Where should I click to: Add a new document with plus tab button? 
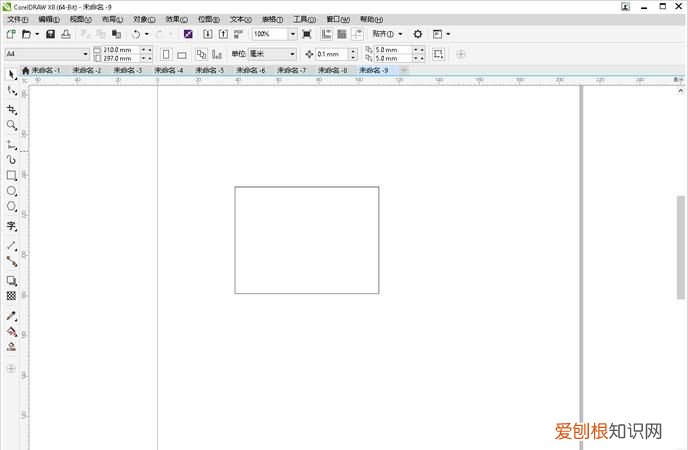(404, 71)
